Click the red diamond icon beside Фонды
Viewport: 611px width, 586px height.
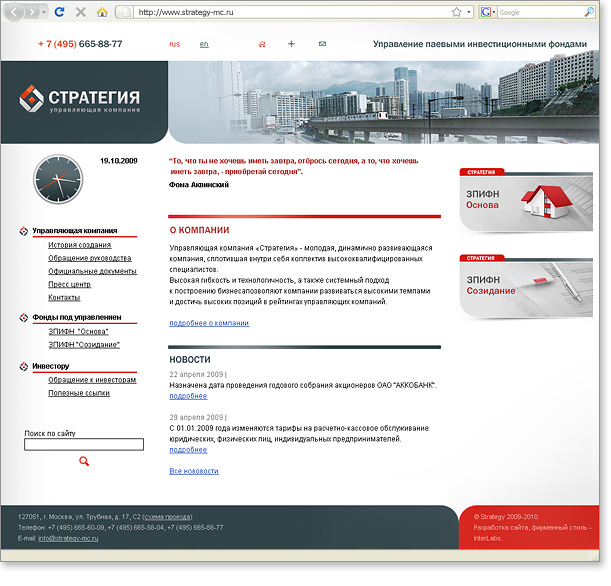pos(24,318)
